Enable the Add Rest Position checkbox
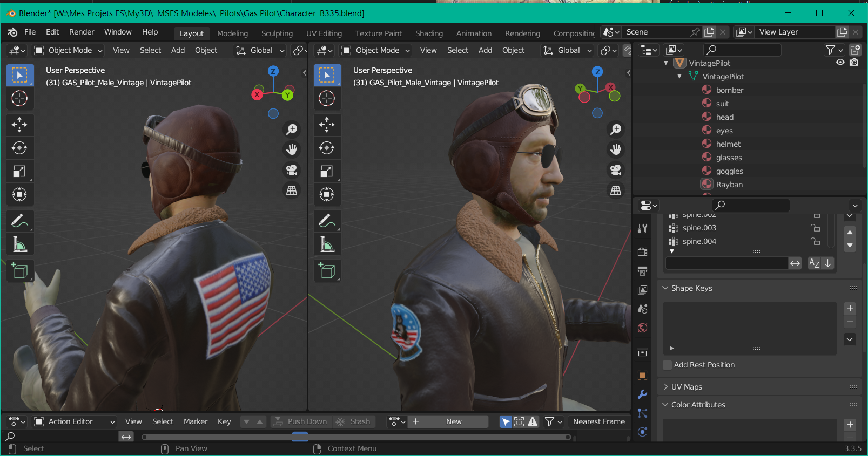The width and height of the screenshot is (868, 456). coord(668,365)
